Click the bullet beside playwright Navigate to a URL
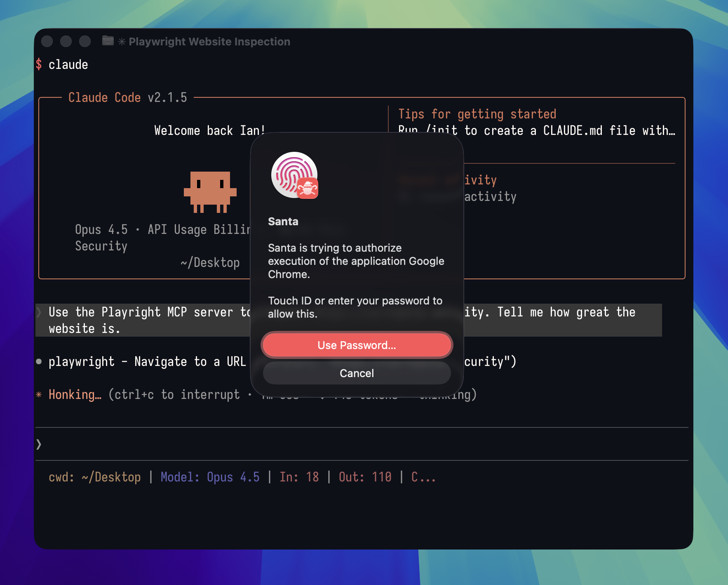 pos(39,362)
